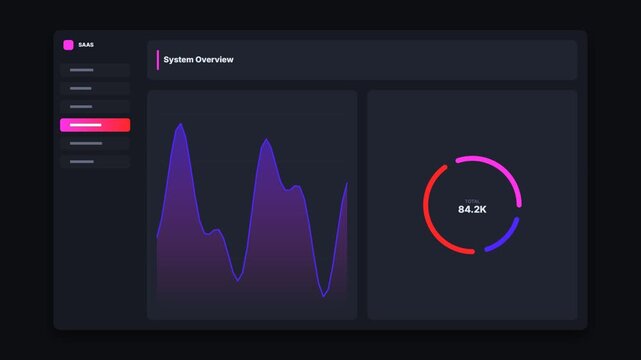641x360 pixels.
Task: Open the highlighted pink sidebar item
Action: (x=95, y=125)
